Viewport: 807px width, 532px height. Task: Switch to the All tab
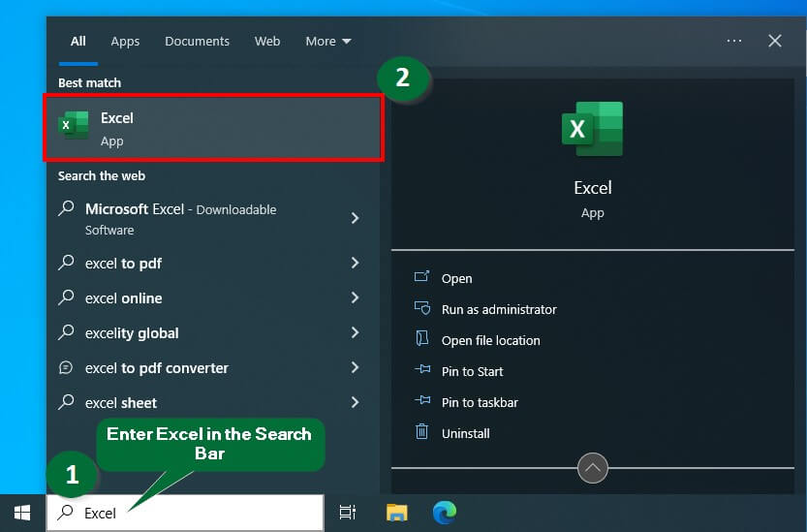click(x=78, y=42)
